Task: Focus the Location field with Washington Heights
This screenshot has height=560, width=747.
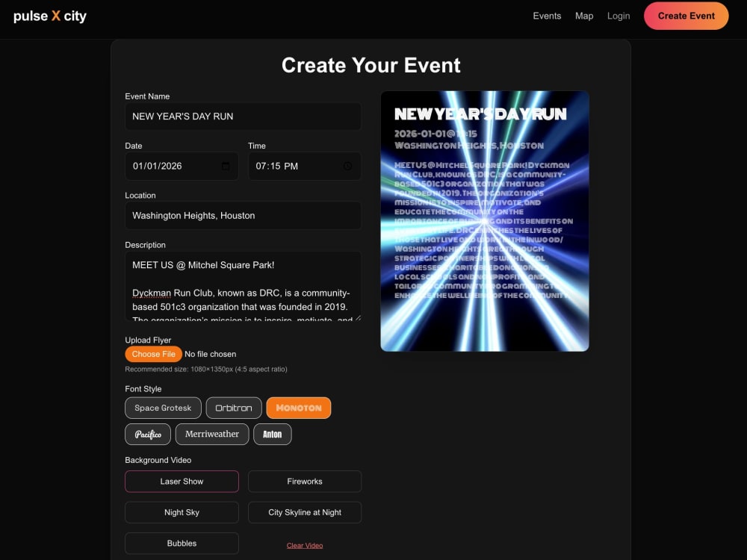Action: [x=243, y=215]
